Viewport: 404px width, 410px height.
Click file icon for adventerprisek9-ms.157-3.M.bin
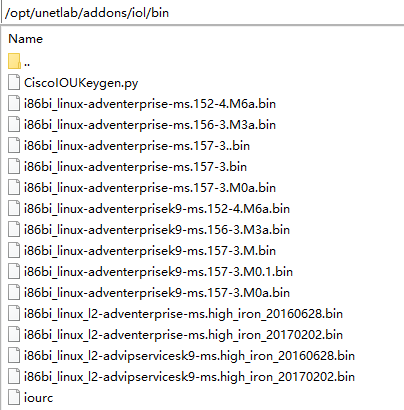click(14, 250)
